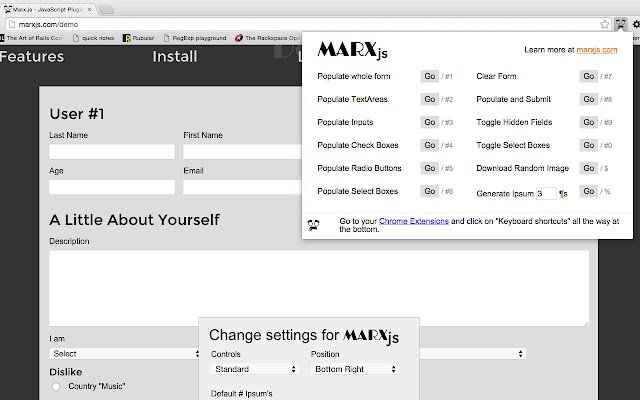The image size is (640, 400).
Task: Open the dropdown right of settings panel
Action: click(473, 353)
